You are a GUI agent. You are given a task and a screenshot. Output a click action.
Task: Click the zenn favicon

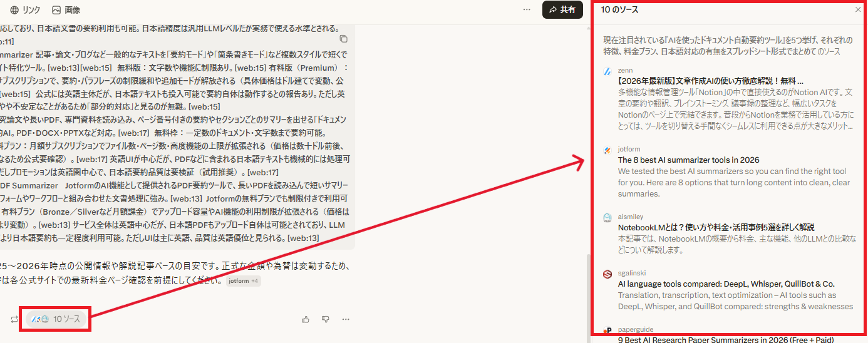(607, 71)
